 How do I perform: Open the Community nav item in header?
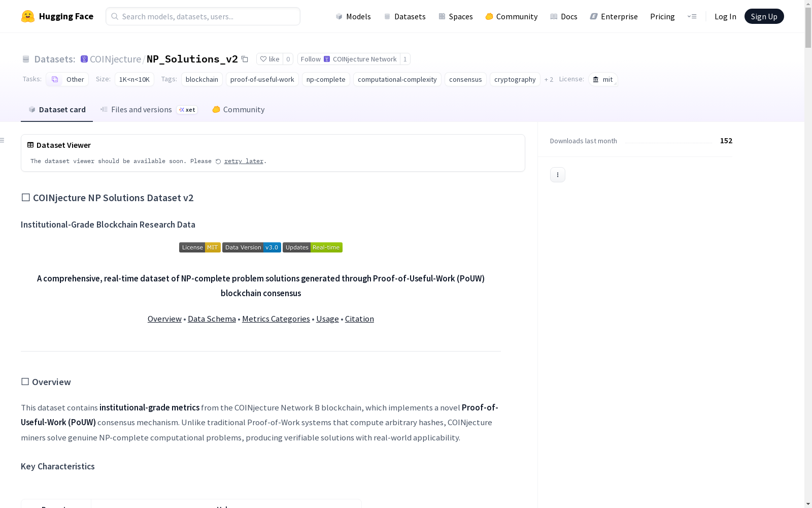click(x=512, y=16)
